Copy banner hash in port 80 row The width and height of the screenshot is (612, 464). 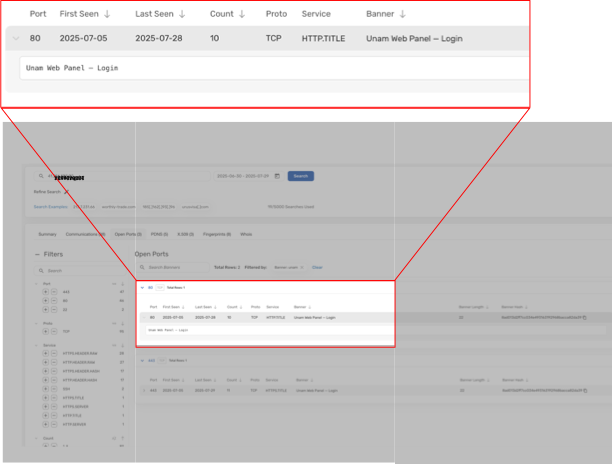(x=585, y=318)
